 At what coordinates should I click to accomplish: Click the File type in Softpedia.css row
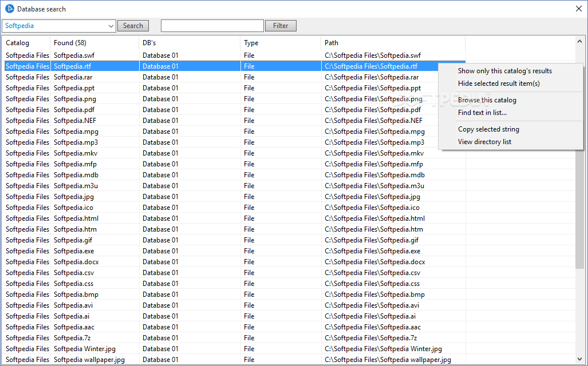[249, 284]
